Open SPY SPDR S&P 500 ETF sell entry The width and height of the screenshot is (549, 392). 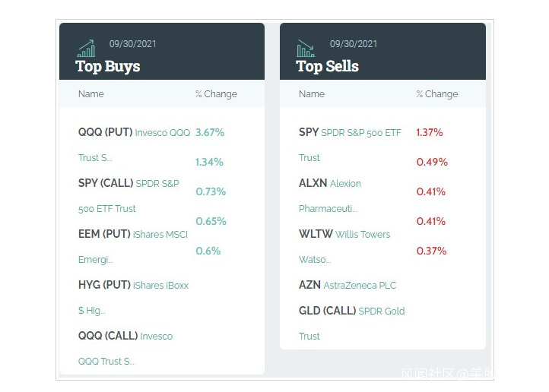point(350,133)
